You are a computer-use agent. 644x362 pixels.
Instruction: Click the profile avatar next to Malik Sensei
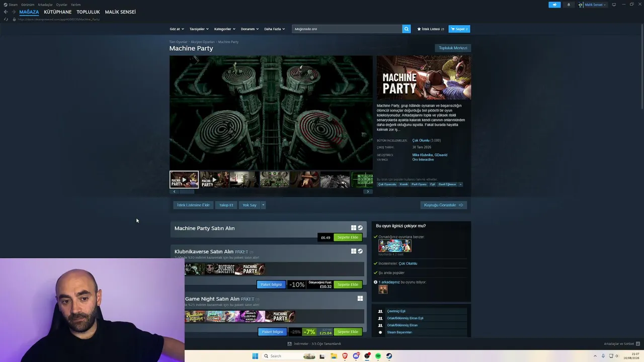point(581,5)
